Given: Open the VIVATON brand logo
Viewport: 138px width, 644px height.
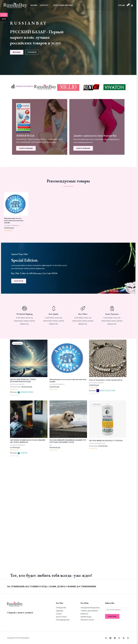Looking at the screenshot, I should [114, 87].
